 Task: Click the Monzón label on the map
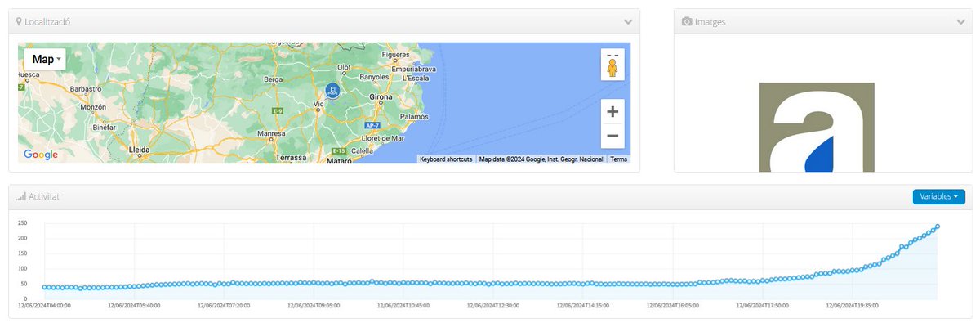click(93, 107)
